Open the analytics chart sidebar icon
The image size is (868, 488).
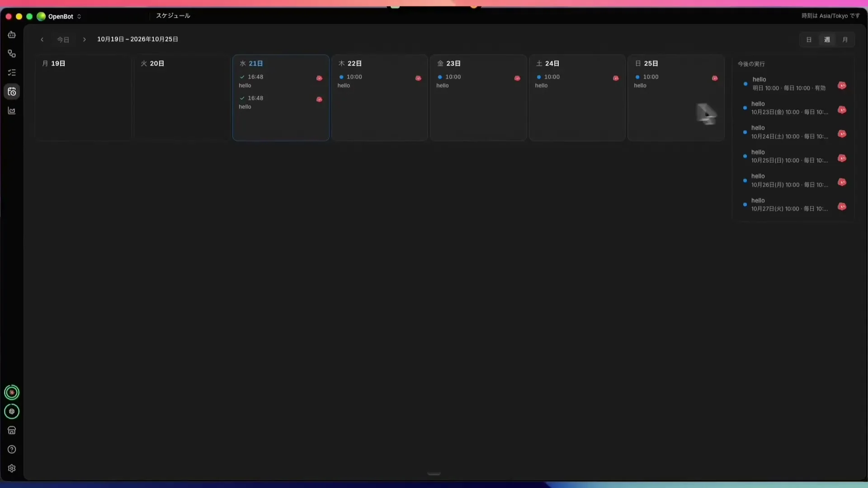click(x=12, y=111)
